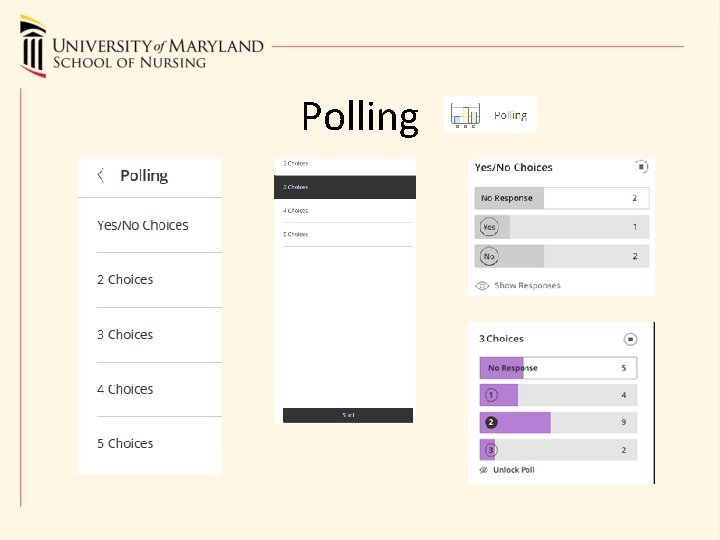Choose option 1 in 3 Choices poll

click(491, 396)
